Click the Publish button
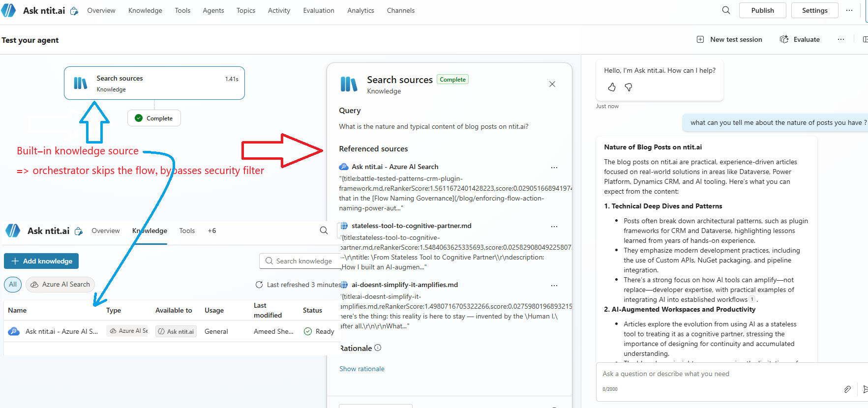868x408 pixels. [762, 10]
